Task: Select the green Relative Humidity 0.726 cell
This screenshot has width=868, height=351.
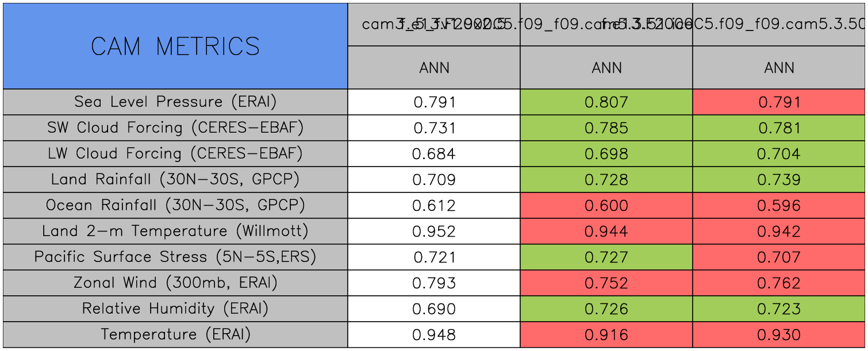Action: tap(606, 309)
